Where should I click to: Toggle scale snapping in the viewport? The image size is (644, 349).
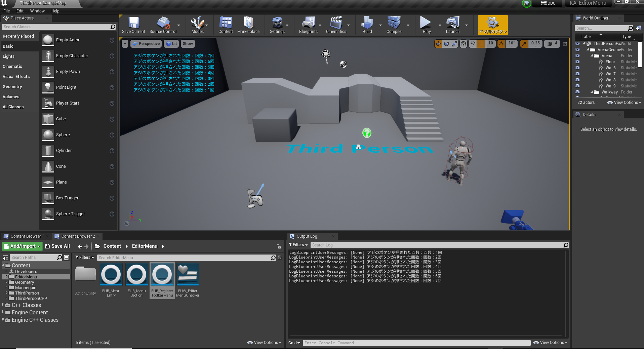pyautogui.click(x=524, y=44)
